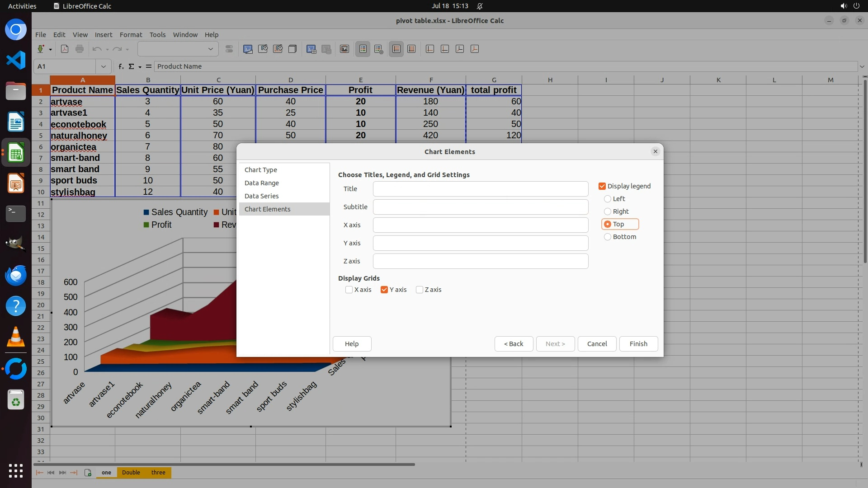Click the Finish button

tap(638, 344)
